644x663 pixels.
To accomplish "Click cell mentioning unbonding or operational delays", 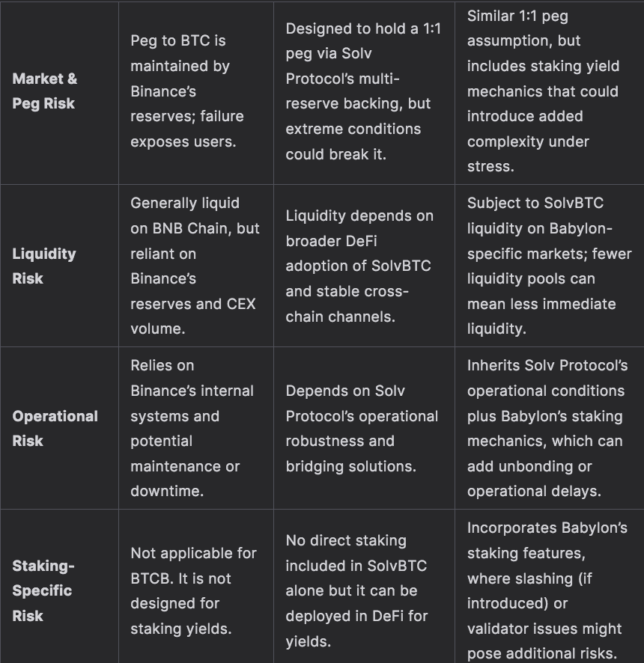I will (x=547, y=428).
